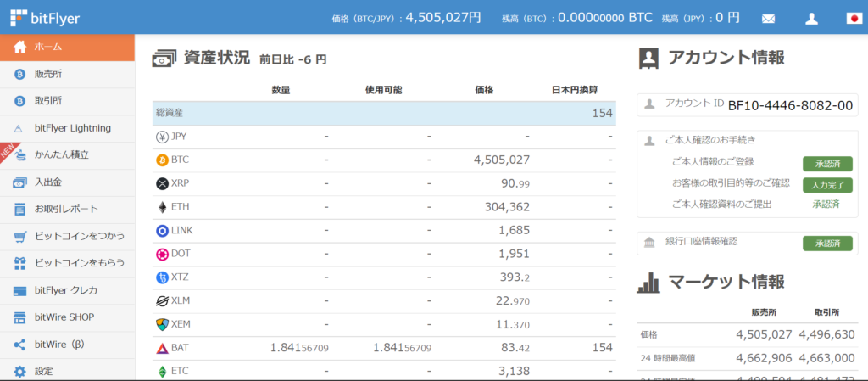
Task: Click 取引所 price 4,496,630 in market info
Action: pos(826,334)
